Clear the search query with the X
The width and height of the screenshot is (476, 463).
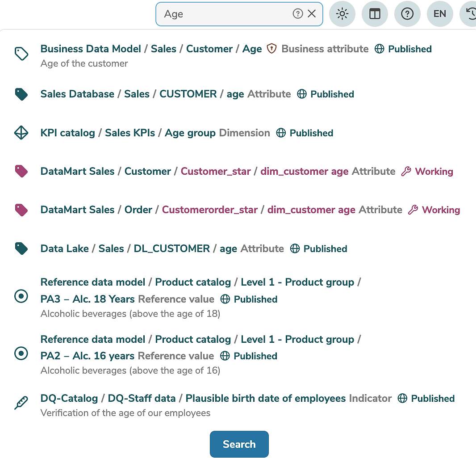click(312, 14)
